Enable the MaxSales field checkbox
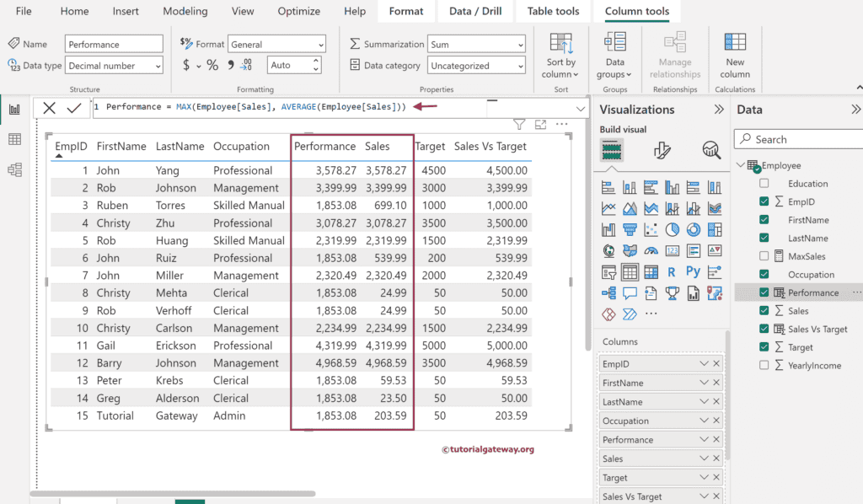This screenshot has height=504, width=863. [764, 256]
